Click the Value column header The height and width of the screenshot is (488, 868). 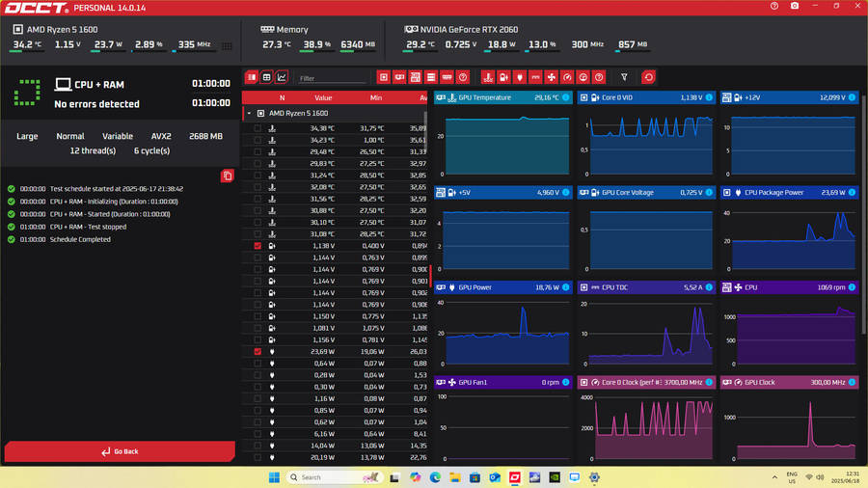323,97
